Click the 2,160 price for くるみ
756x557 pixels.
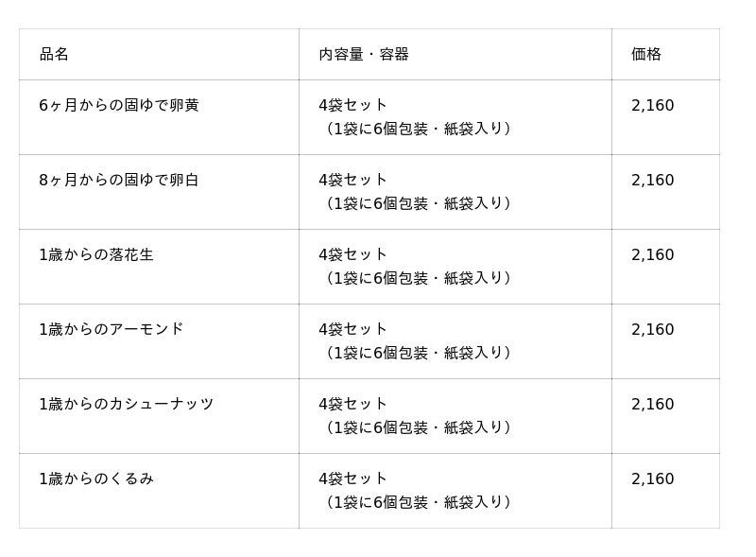pos(653,479)
